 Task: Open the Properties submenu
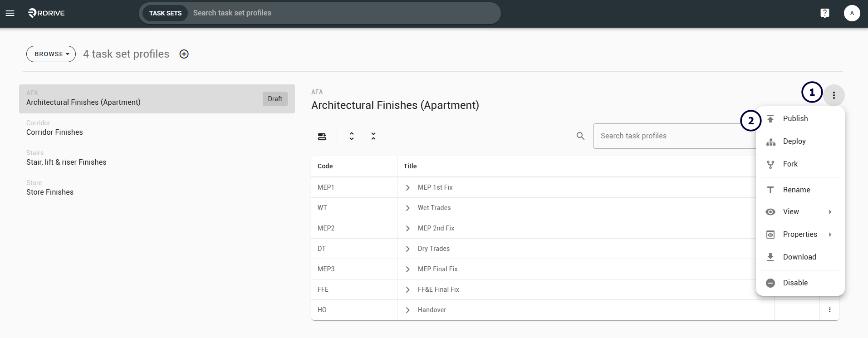pyautogui.click(x=800, y=234)
